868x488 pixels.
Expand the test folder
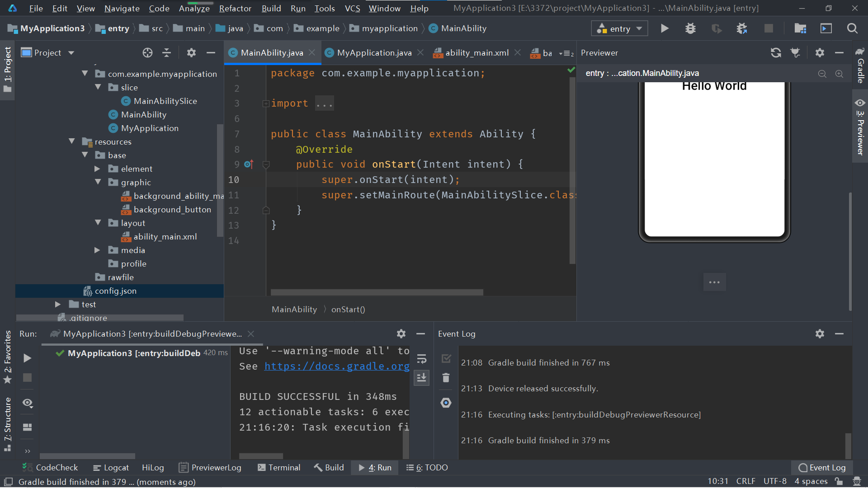point(58,304)
